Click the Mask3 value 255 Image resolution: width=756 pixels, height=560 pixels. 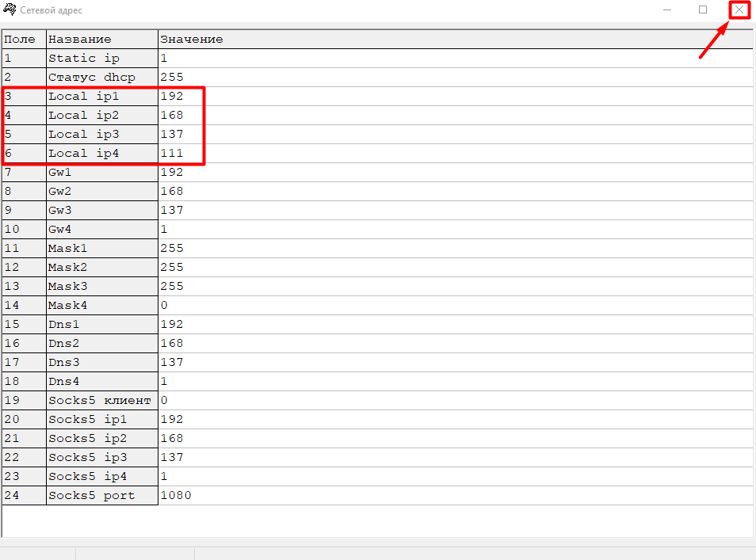(456, 287)
